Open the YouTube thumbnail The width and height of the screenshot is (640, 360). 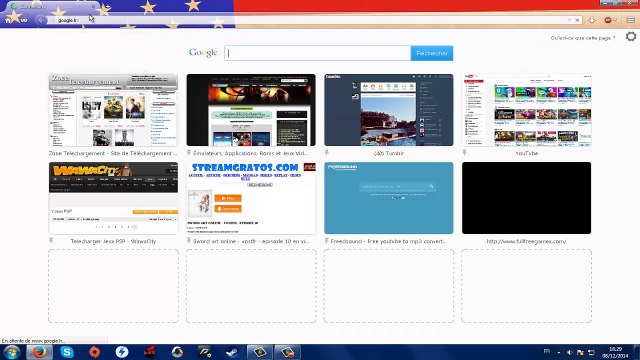(x=527, y=110)
